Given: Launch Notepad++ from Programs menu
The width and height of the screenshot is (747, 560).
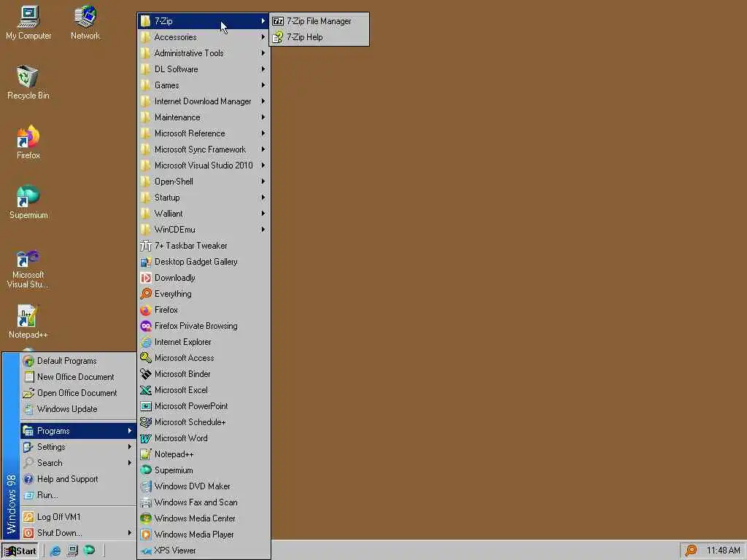Looking at the screenshot, I should pos(204,454).
